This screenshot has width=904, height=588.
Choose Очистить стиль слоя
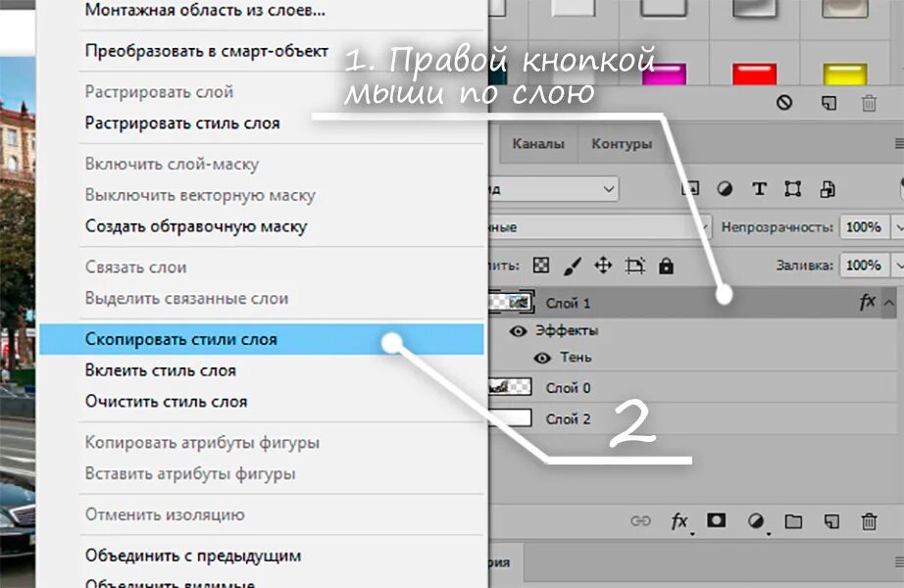(x=261, y=401)
